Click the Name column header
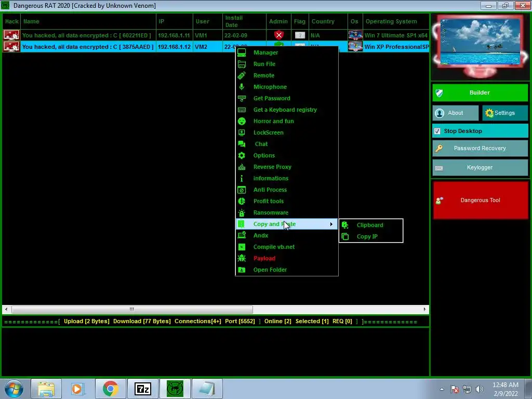This screenshot has height=399, width=532. pyautogui.click(x=88, y=21)
